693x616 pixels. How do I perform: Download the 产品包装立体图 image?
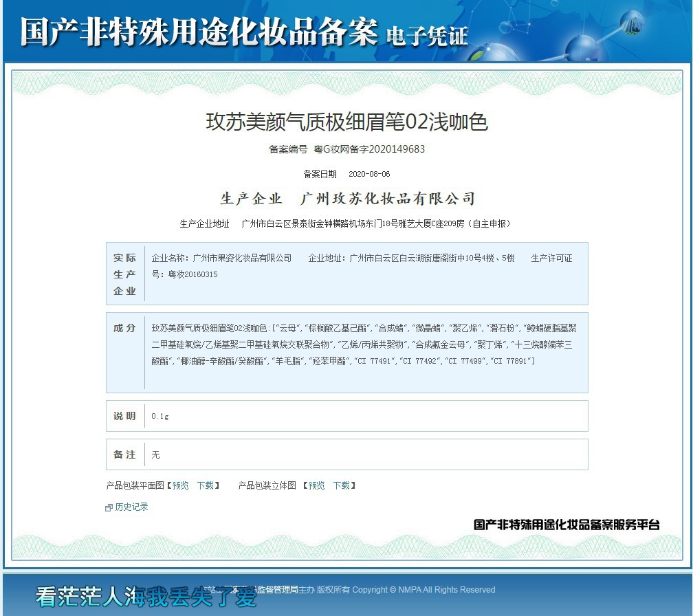342,485
